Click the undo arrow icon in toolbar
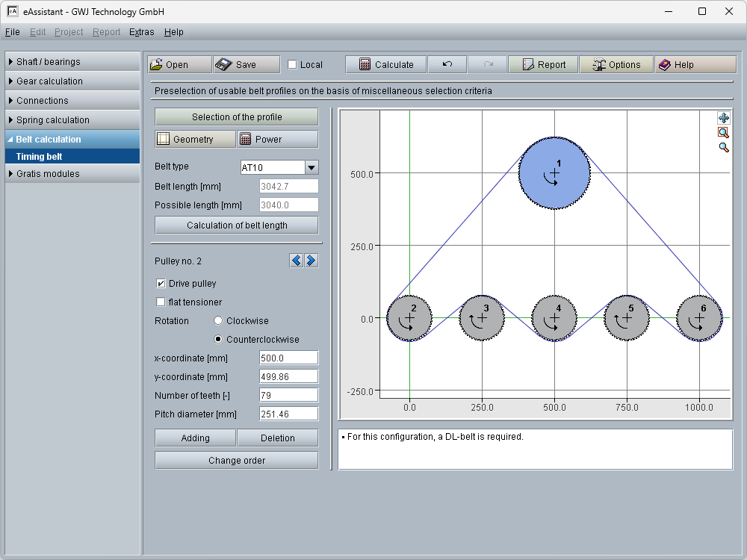Screen dimensions: 747x560 tap(447, 64)
